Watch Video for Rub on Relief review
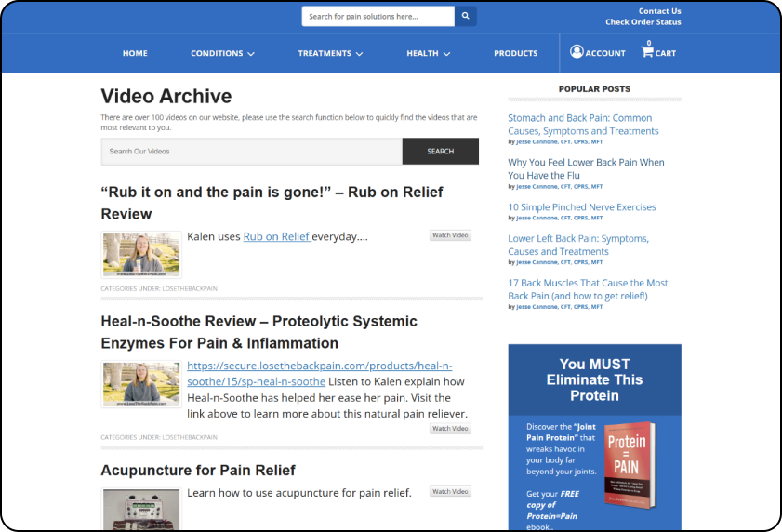This screenshot has height=532, width=782. coord(450,235)
